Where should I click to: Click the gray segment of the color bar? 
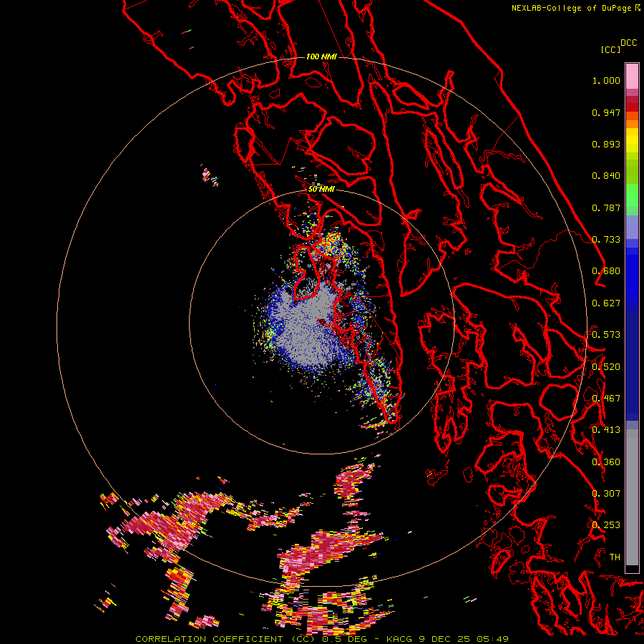(632, 497)
